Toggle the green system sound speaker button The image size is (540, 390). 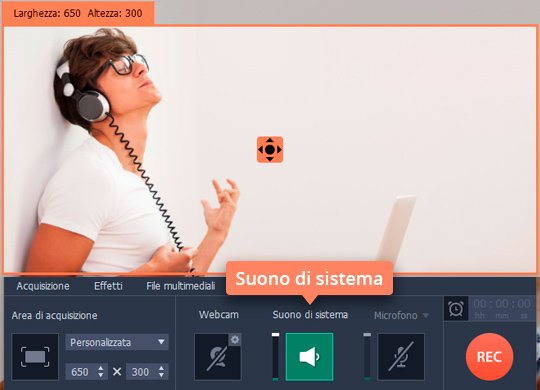click(309, 357)
